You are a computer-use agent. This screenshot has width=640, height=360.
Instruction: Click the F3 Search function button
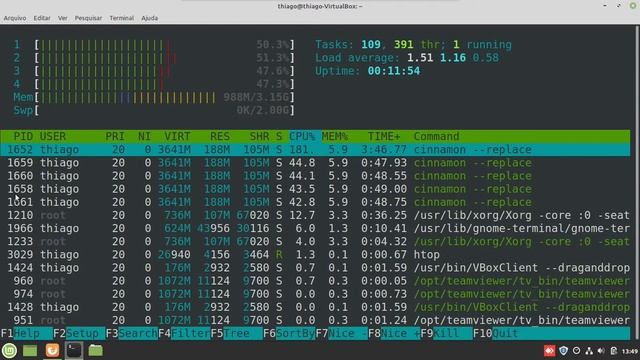click(132, 333)
